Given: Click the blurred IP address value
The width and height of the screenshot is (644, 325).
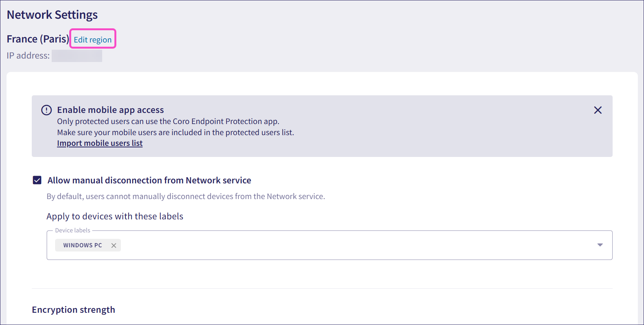Looking at the screenshot, I should point(77,56).
